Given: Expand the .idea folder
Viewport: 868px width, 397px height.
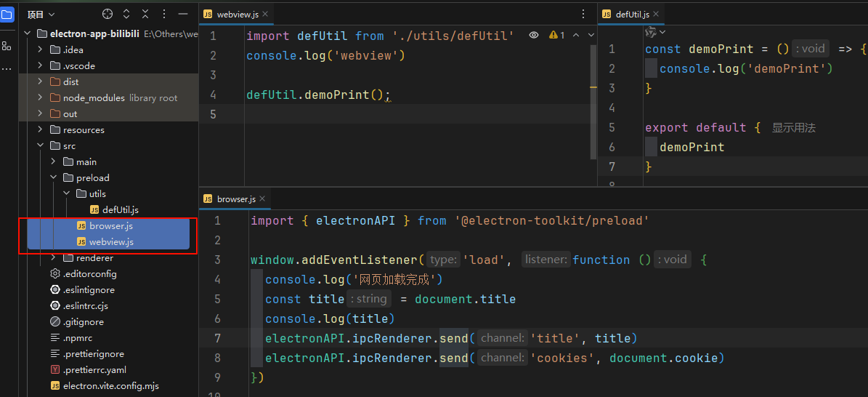Looking at the screenshot, I should coord(40,50).
